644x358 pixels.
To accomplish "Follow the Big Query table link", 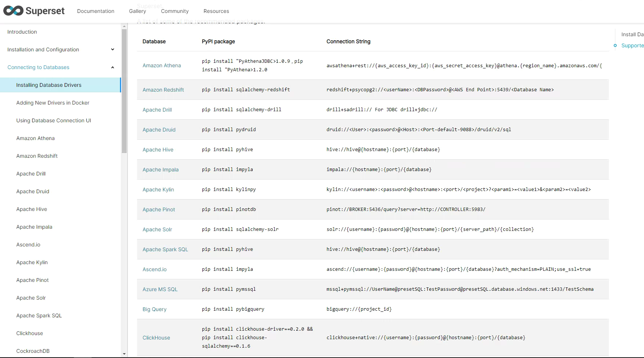I will [155, 309].
